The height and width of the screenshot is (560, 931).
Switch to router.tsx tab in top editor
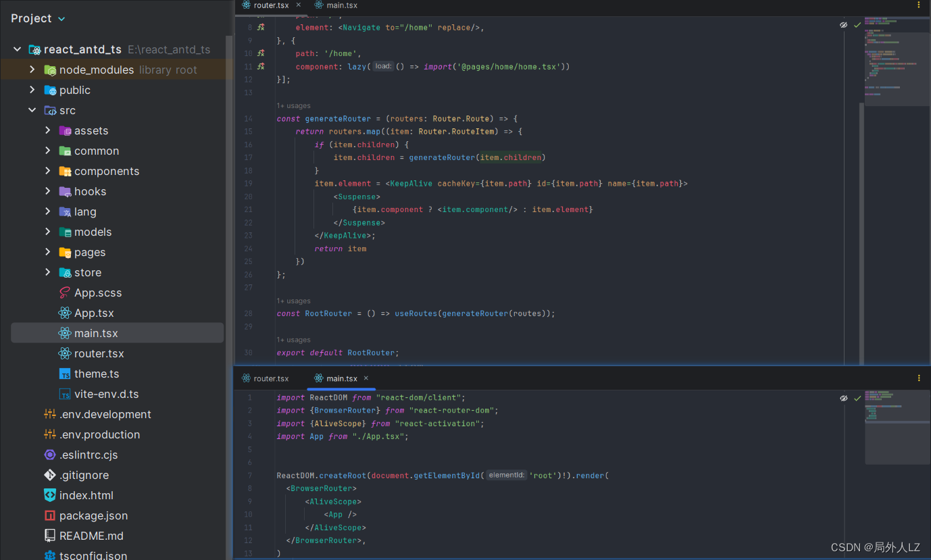click(271, 5)
